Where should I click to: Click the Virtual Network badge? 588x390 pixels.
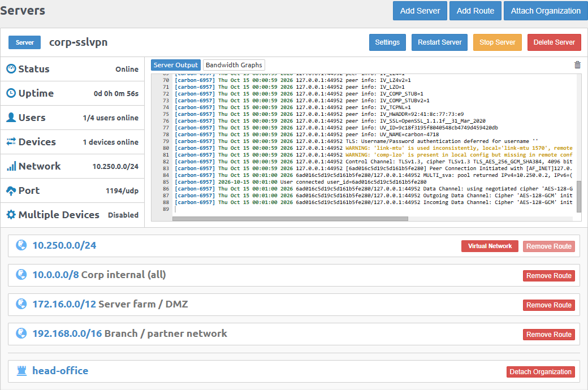(x=490, y=246)
